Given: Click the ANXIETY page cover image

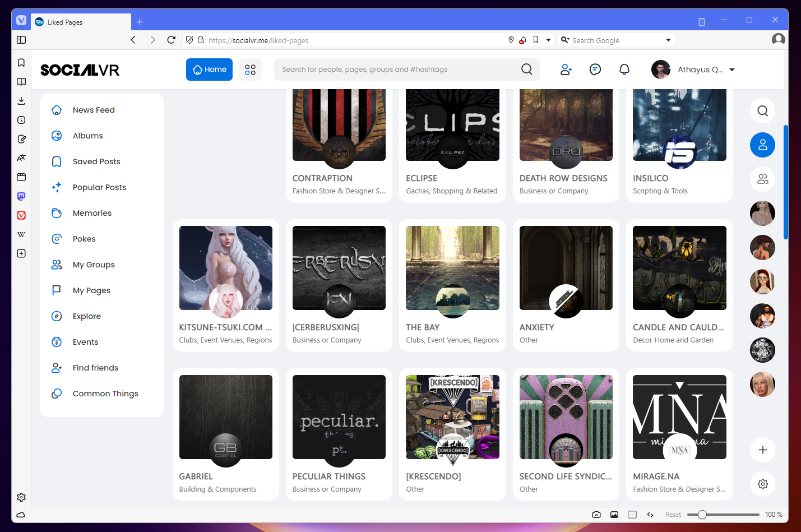Looking at the screenshot, I should (x=566, y=268).
